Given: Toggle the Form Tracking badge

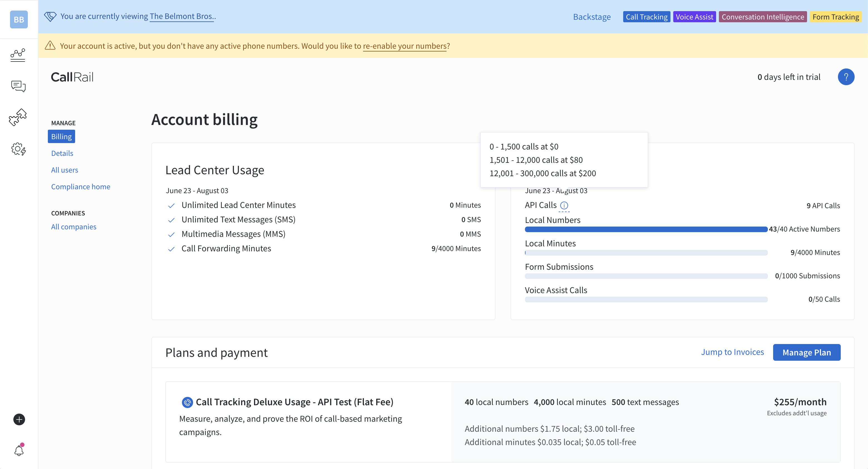Looking at the screenshot, I should tap(836, 16).
